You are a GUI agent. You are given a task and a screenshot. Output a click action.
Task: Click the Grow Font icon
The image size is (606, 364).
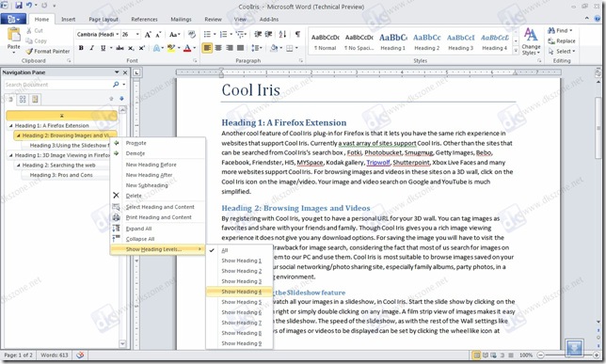tap(148, 35)
